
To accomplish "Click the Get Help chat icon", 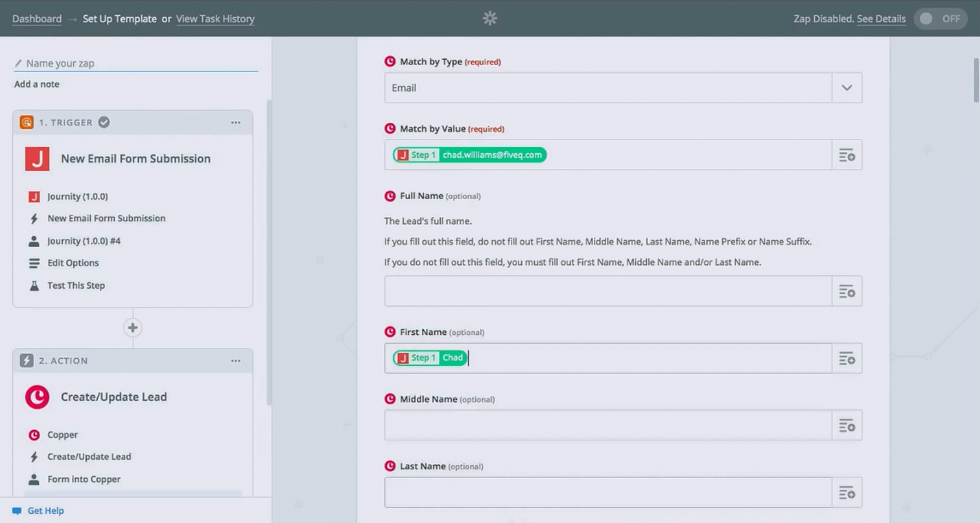I will [x=17, y=511].
